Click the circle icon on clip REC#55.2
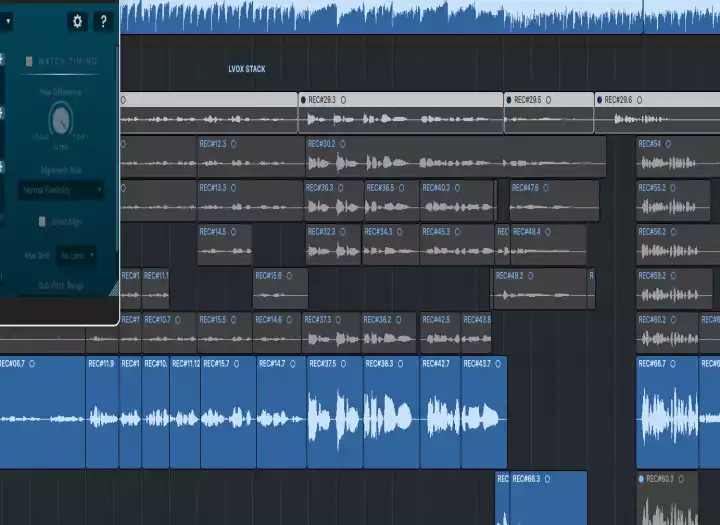 click(x=673, y=188)
